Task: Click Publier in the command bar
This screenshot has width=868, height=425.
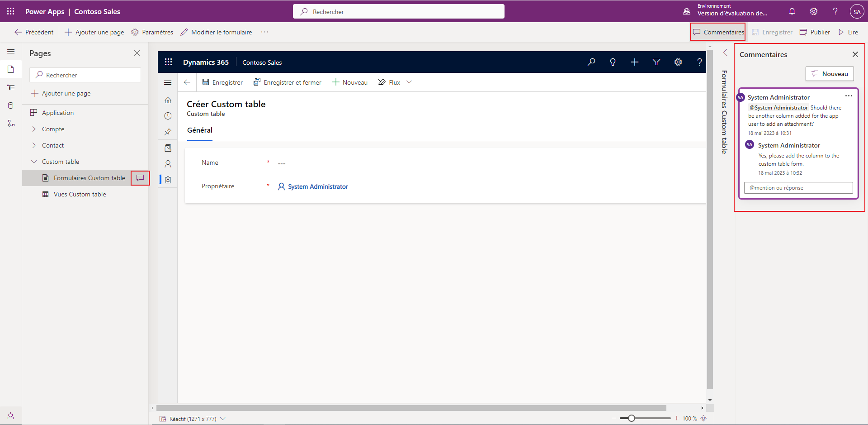Action: click(815, 32)
